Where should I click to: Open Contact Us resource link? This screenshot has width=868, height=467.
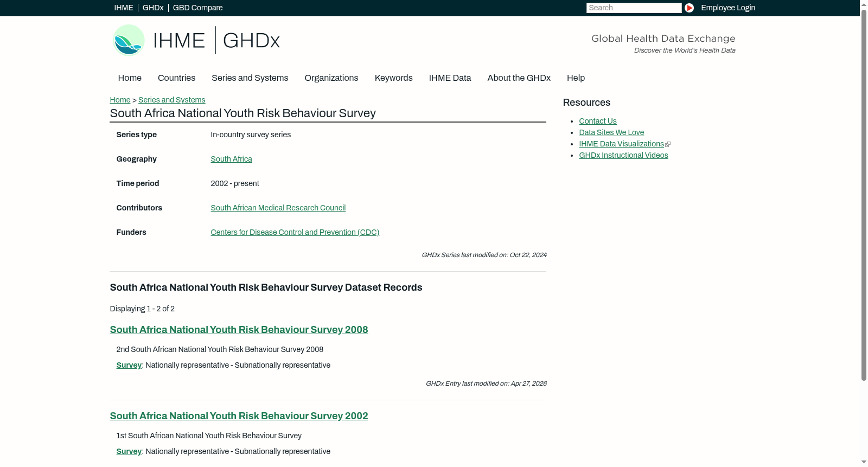(x=598, y=121)
